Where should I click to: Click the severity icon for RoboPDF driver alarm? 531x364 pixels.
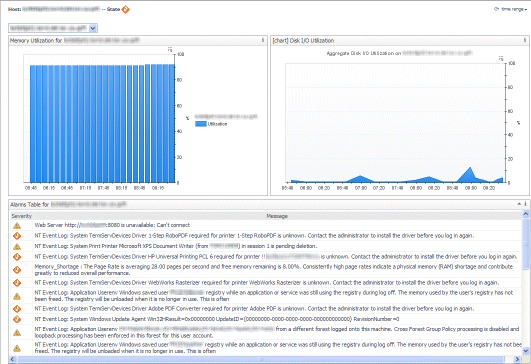click(17, 236)
